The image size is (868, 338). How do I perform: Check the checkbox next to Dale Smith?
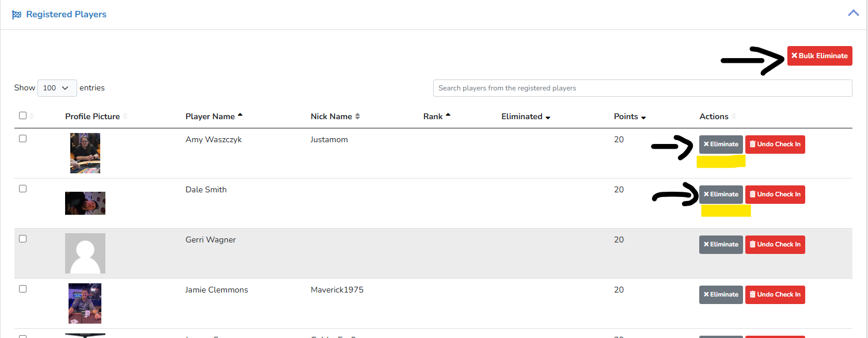click(22, 188)
